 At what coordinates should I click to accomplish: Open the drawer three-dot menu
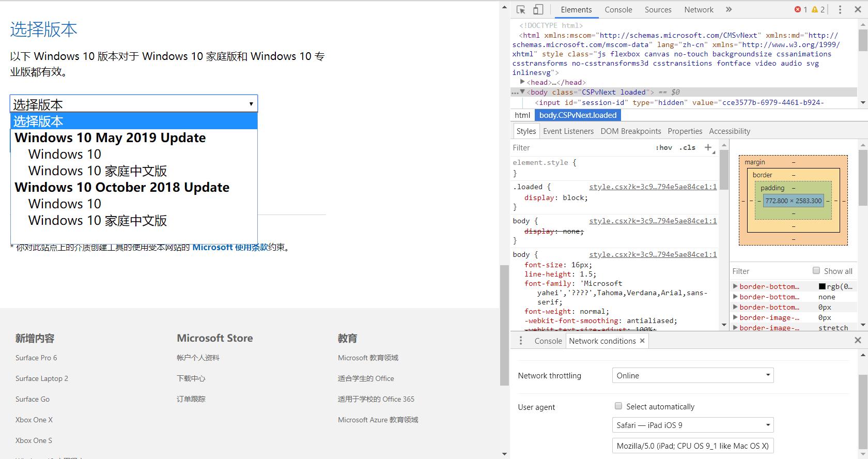(x=521, y=341)
